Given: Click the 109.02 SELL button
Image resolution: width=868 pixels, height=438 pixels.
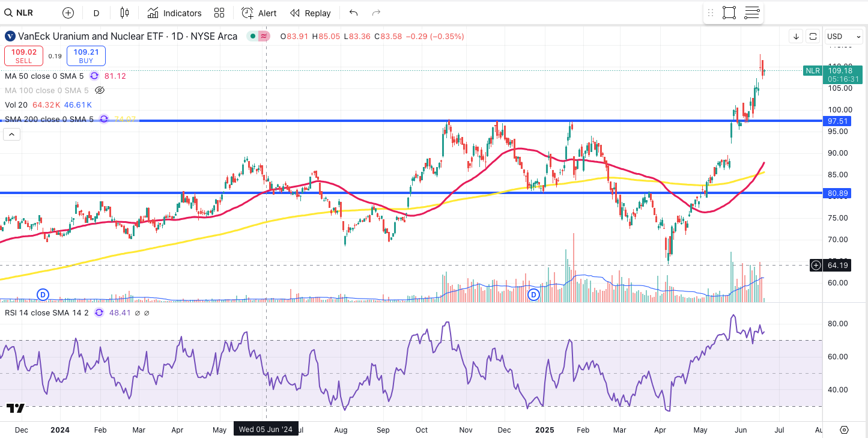Looking at the screenshot, I should click(x=23, y=56).
